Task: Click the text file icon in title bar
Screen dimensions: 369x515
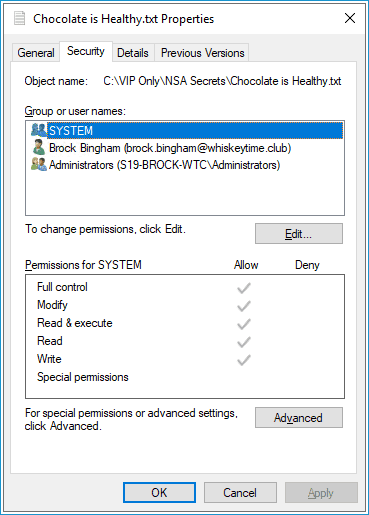Action: pyautogui.click(x=19, y=18)
